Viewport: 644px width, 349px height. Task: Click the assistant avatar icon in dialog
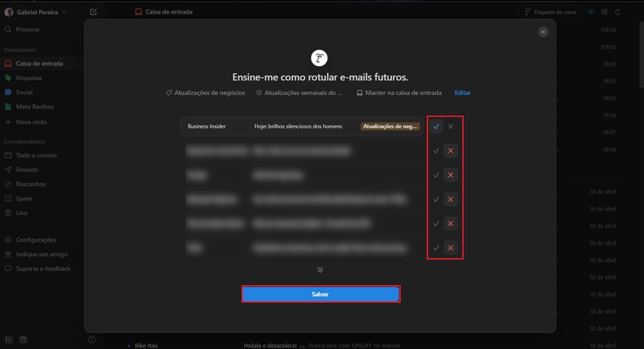(x=319, y=58)
